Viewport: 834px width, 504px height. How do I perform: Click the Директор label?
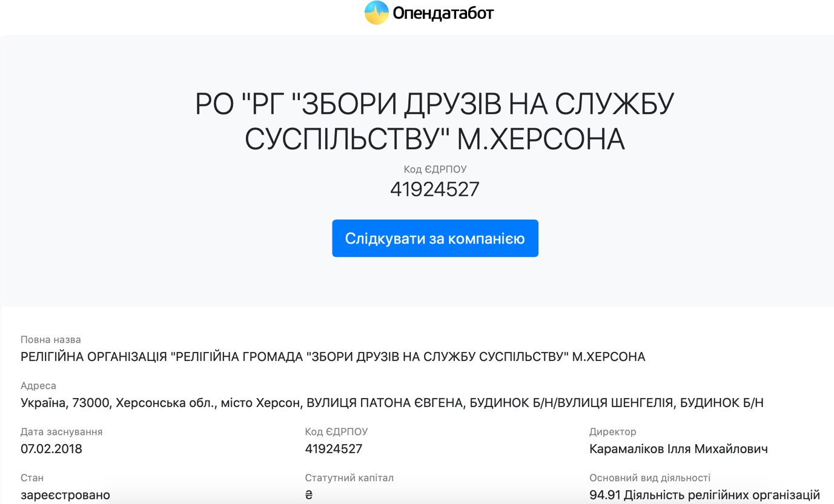click(612, 432)
